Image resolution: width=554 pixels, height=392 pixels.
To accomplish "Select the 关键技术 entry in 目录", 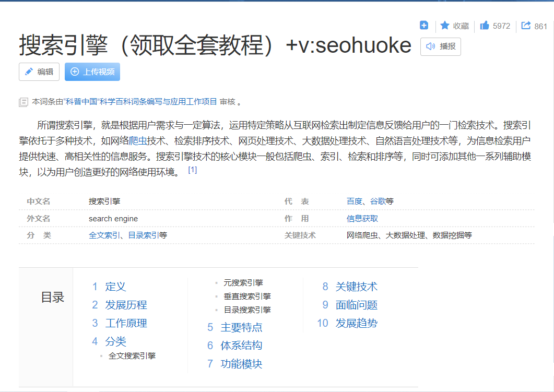I will point(357,286).
